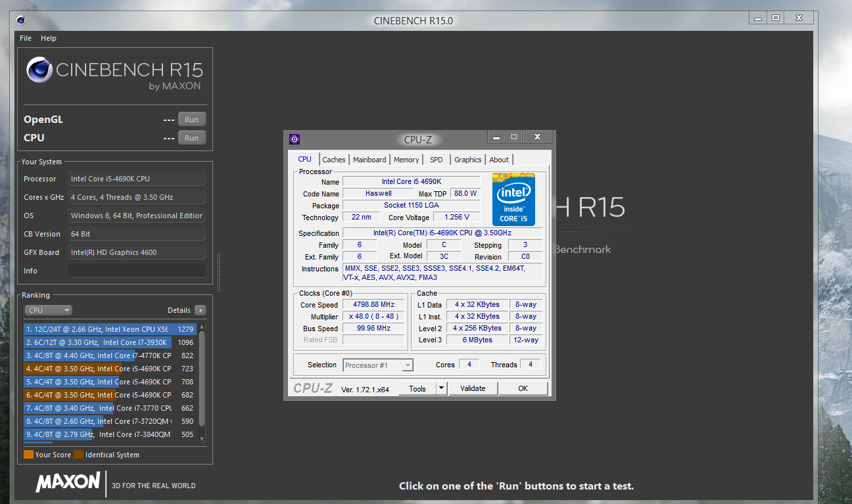Switch to Graphics tab in CPU-Z

(468, 160)
